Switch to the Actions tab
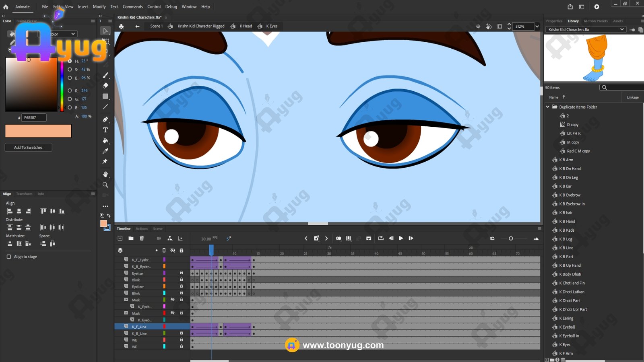This screenshot has height=362, width=644. tap(142, 228)
